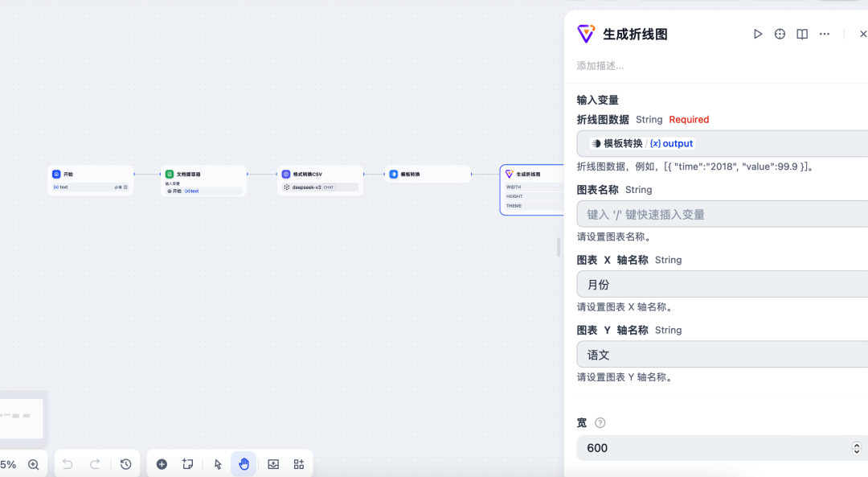Image resolution: width=868 pixels, height=477 pixels.
Task: Click the WIDTH row in 生成折线图 node
Action: coord(534,187)
